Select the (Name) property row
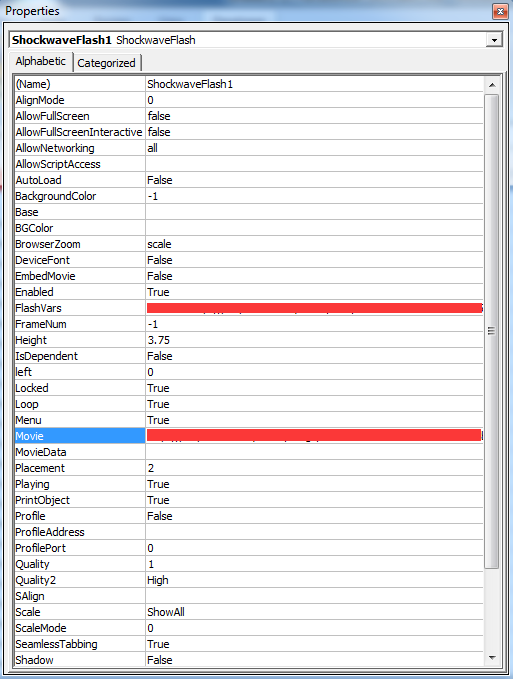Screen dimensions: 513x679 pos(80,84)
